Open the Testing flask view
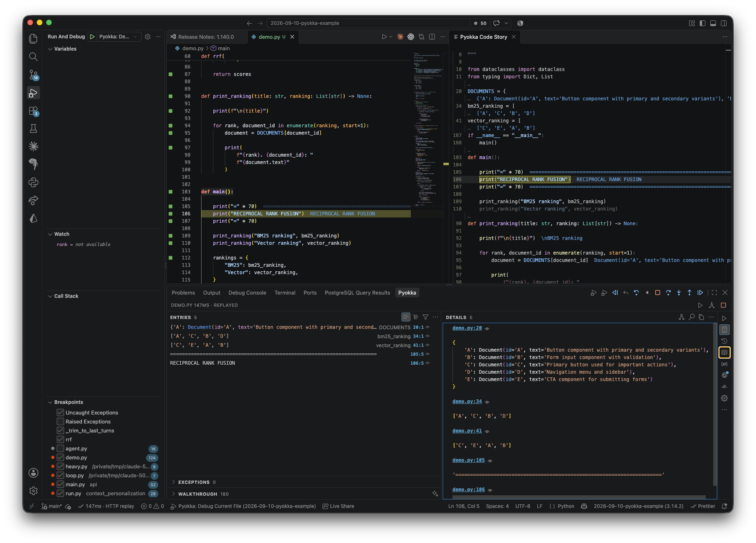This screenshot has width=756, height=543. click(x=33, y=129)
